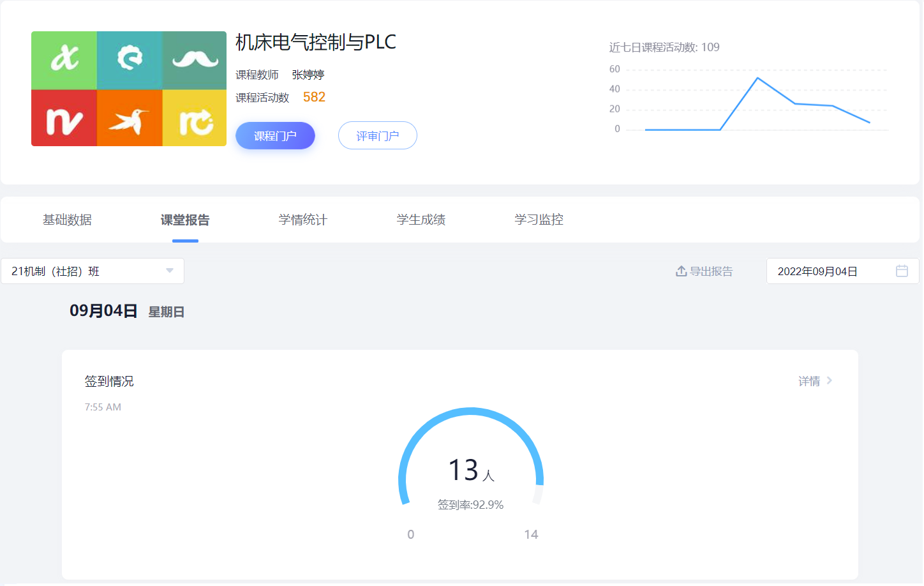Click the mustache icon tile

195,60
